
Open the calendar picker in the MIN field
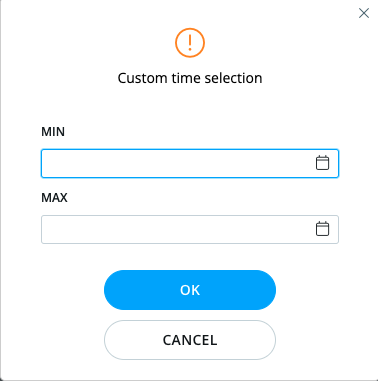click(x=322, y=163)
